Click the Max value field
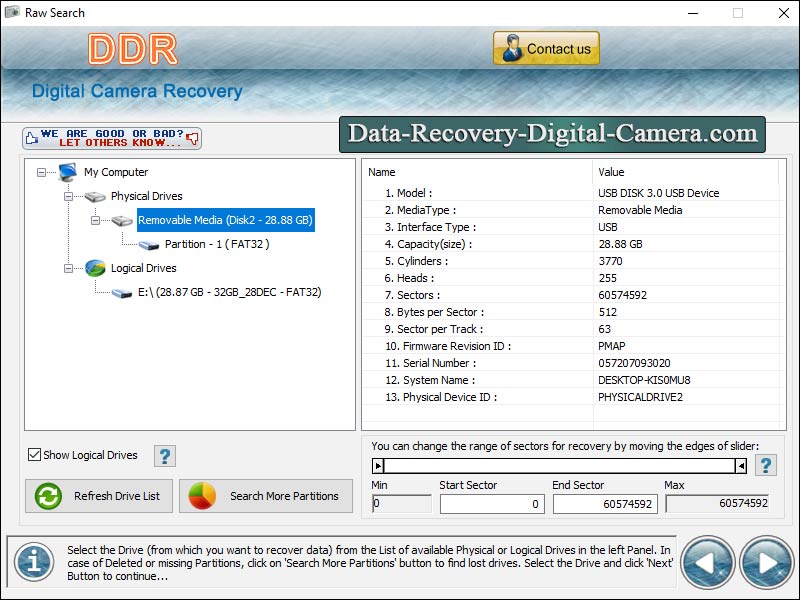This screenshot has height=600, width=800. 717,504
